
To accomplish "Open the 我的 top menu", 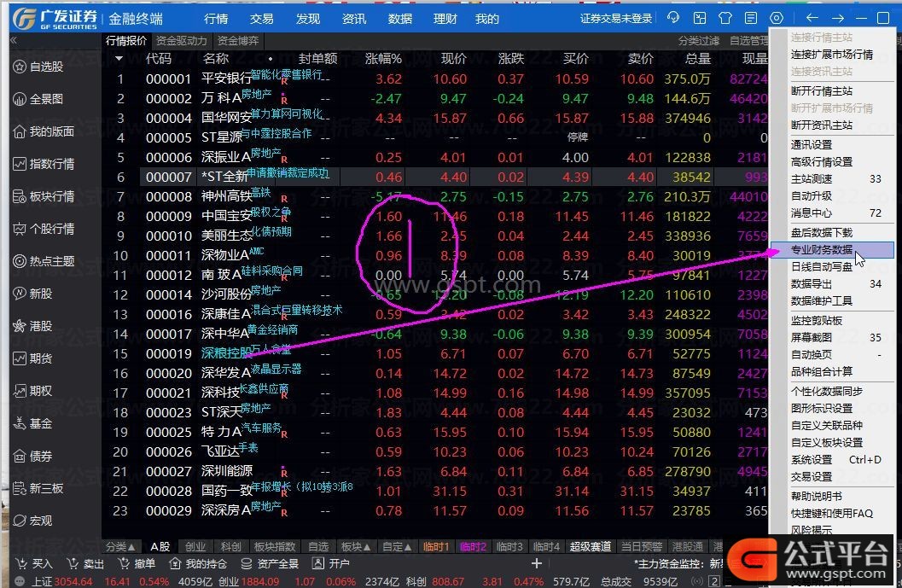I will point(486,19).
